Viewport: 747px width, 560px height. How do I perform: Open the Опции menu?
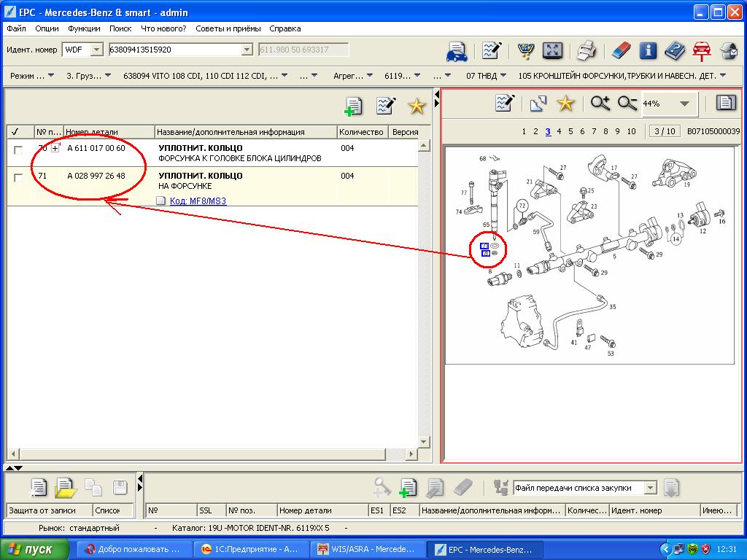coord(47,28)
